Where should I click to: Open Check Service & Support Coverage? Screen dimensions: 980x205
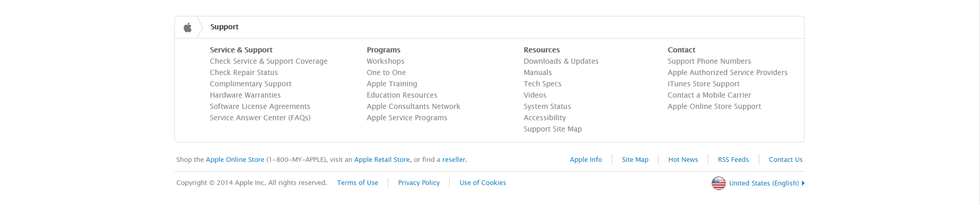coord(269,61)
